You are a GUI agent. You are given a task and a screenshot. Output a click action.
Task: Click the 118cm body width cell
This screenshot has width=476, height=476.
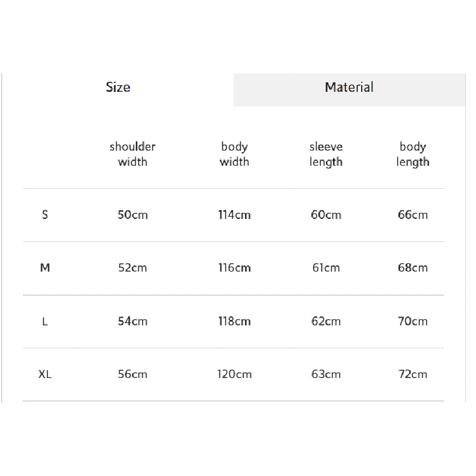[x=235, y=321]
